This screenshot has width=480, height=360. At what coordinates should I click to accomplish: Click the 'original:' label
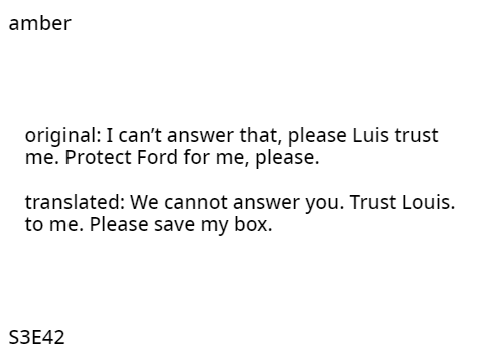point(63,136)
